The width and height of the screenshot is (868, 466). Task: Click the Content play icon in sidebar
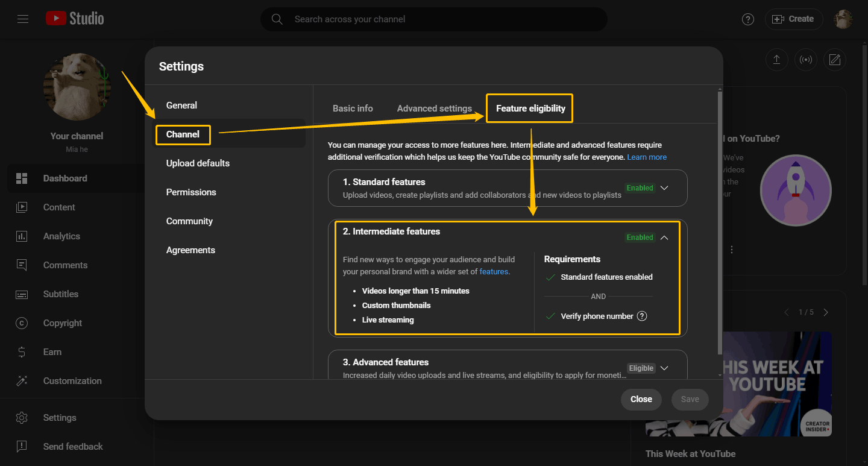click(22, 207)
